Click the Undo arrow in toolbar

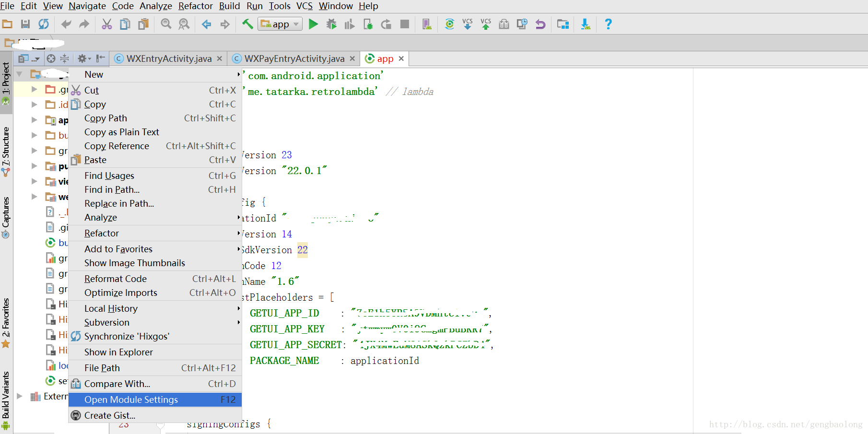coord(66,24)
